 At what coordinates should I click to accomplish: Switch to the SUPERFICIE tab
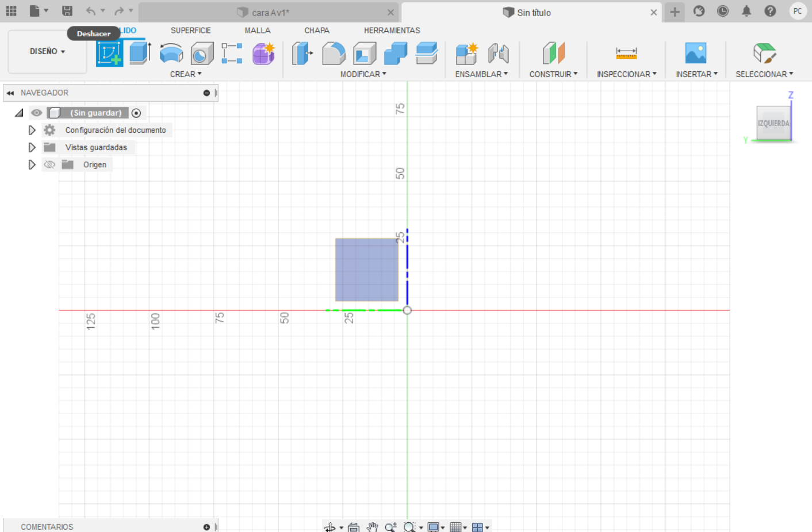(191, 30)
